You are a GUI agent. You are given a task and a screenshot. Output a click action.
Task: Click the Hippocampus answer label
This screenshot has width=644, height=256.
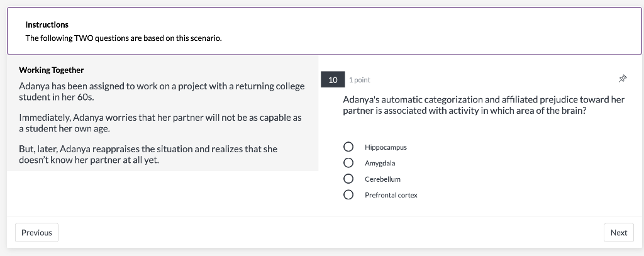386,147
